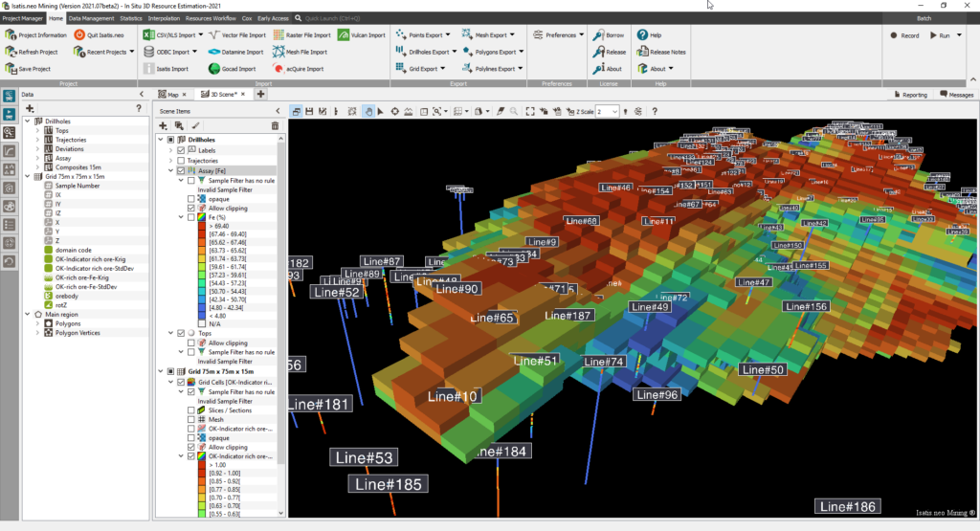The height and width of the screenshot is (531, 980).
Task: Launch Vulcan Import
Action: (361, 35)
